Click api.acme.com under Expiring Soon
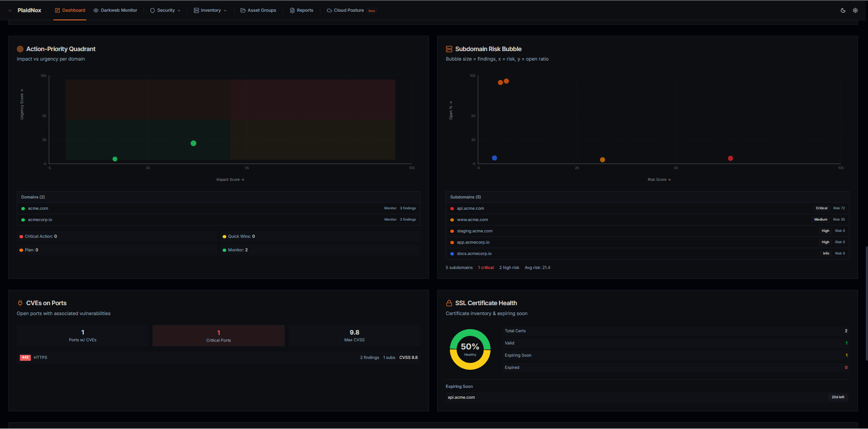Image resolution: width=868 pixels, height=429 pixels. point(461,397)
